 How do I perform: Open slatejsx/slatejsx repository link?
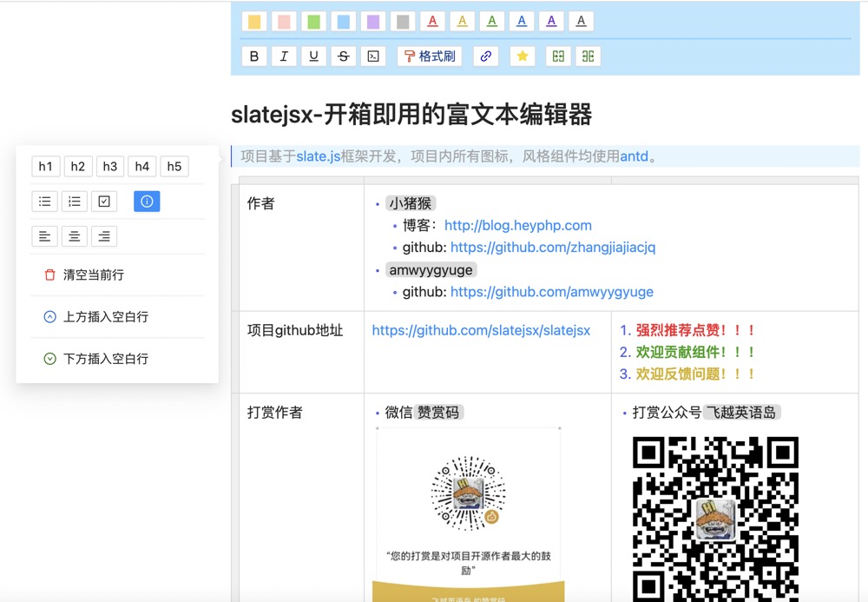tap(481, 330)
